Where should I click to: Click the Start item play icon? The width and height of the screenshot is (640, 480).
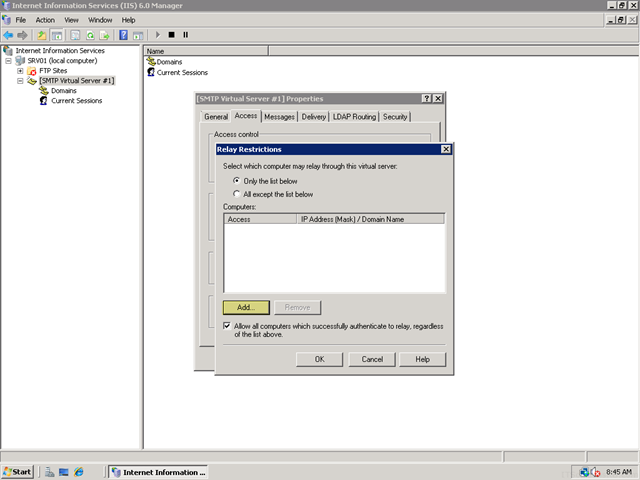(158, 35)
